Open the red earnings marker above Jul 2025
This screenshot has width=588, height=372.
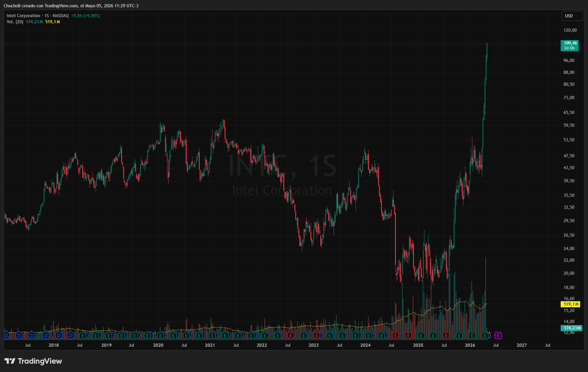pos(446,336)
